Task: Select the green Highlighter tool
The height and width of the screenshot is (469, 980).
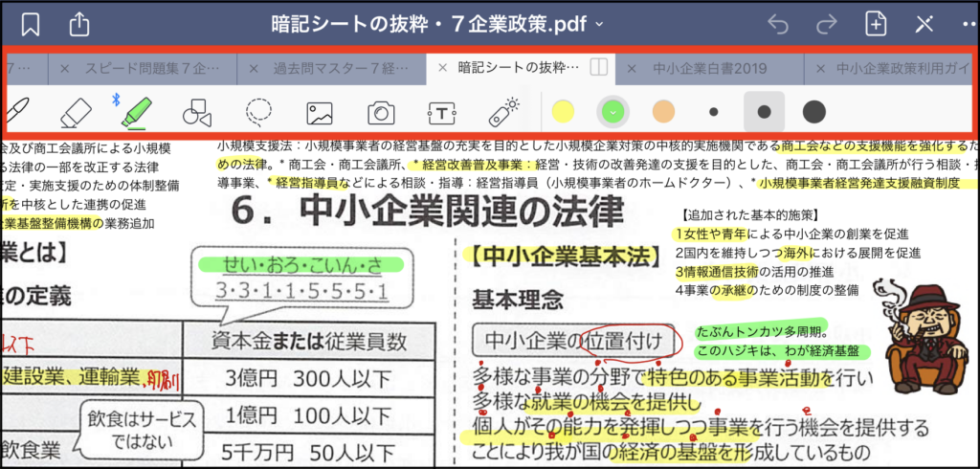Action: (x=135, y=112)
